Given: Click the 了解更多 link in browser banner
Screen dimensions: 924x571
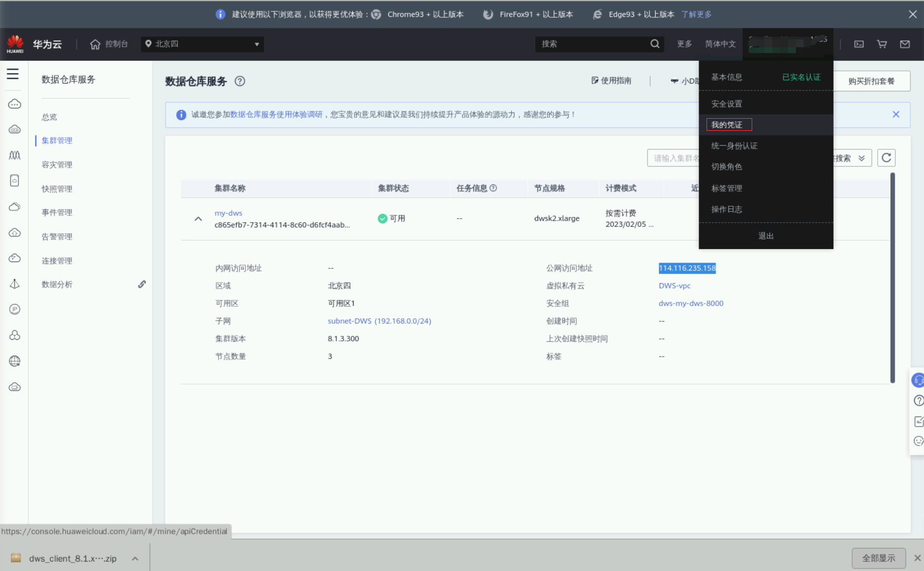Looking at the screenshot, I should click(697, 15).
